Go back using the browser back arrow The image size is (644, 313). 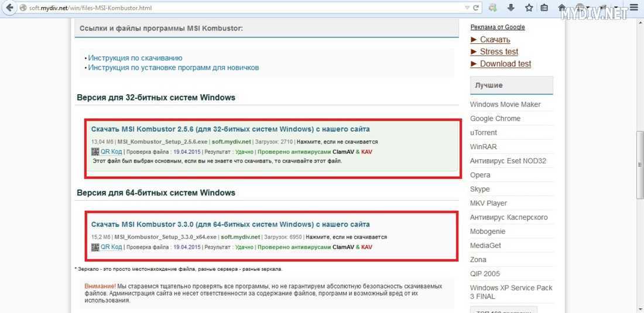click(9, 8)
